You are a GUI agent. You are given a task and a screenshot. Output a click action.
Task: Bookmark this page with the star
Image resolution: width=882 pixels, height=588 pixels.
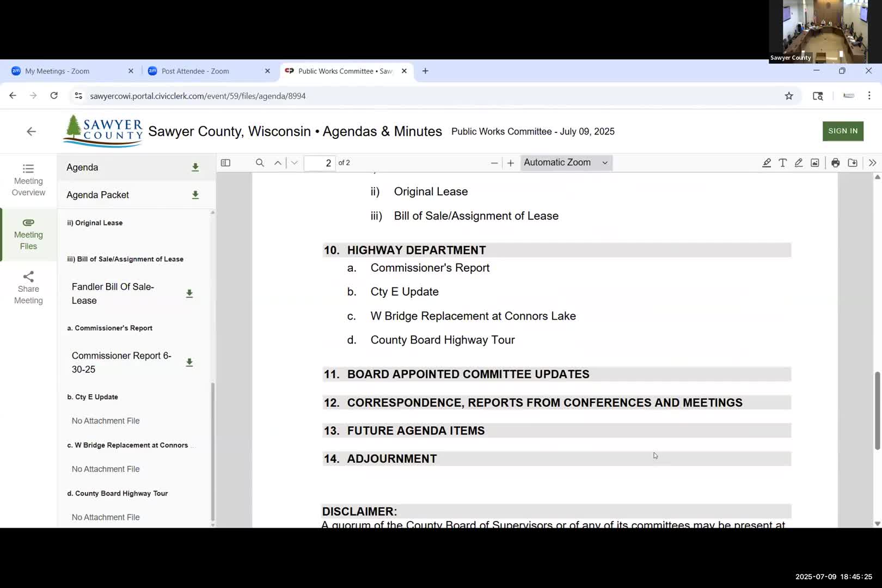click(x=789, y=96)
